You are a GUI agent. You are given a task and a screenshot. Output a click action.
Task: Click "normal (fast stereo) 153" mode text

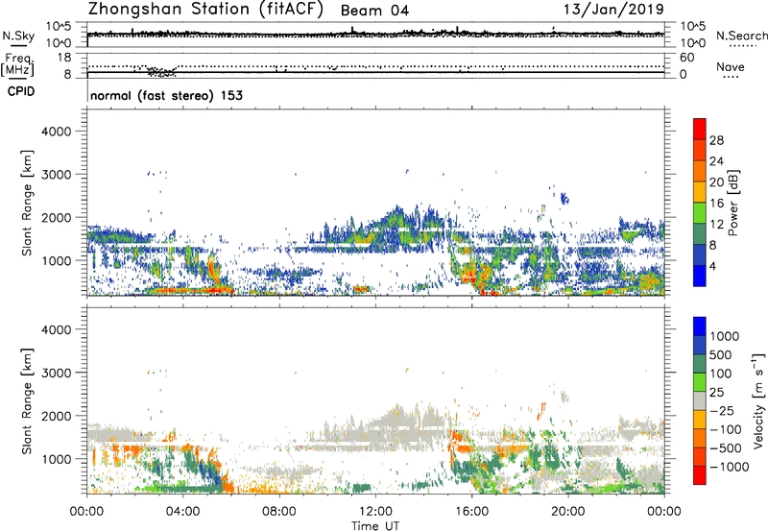point(166,95)
